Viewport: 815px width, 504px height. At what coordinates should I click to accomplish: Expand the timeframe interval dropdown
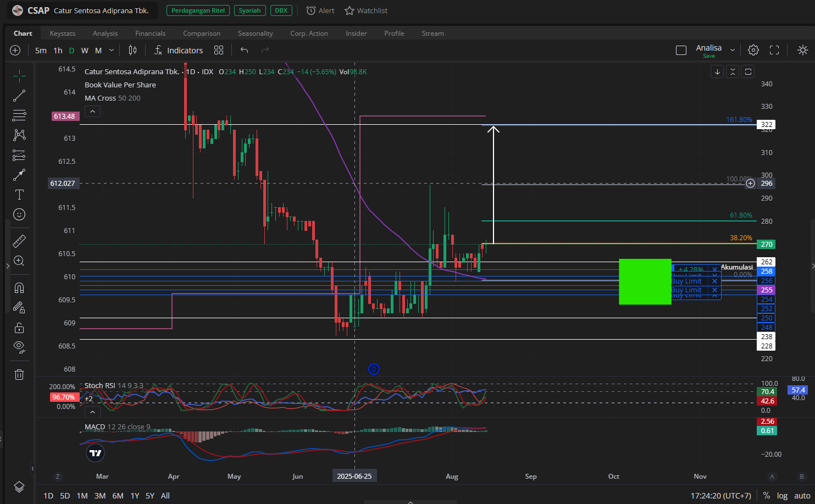pos(112,50)
